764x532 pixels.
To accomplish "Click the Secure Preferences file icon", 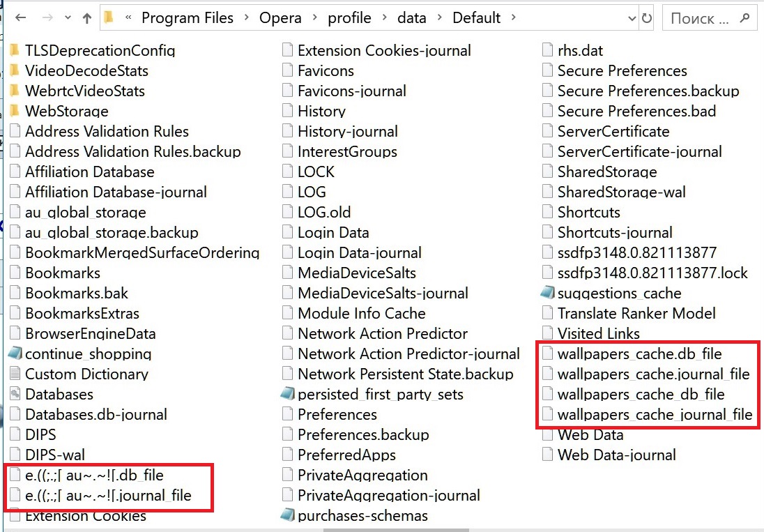I will coord(547,70).
